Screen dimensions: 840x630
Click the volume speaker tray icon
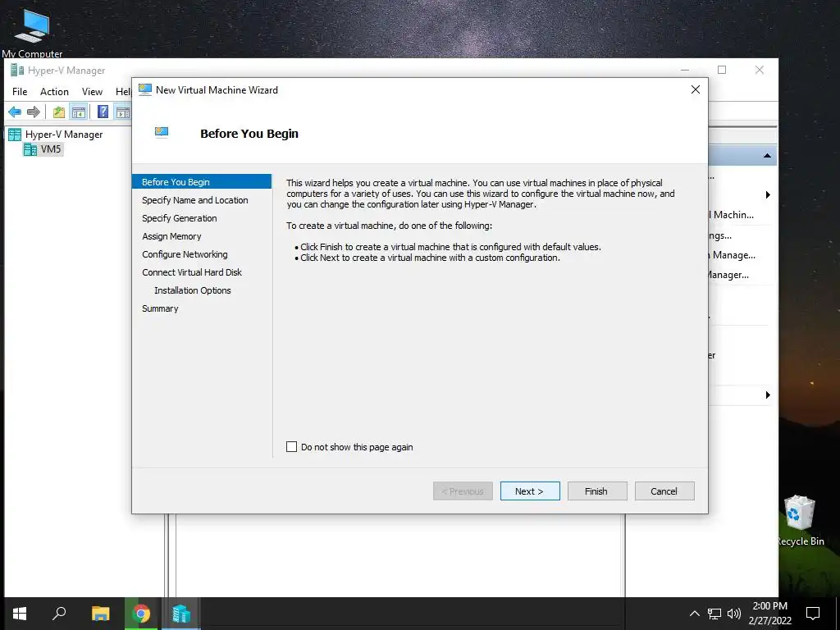pos(734,614)
